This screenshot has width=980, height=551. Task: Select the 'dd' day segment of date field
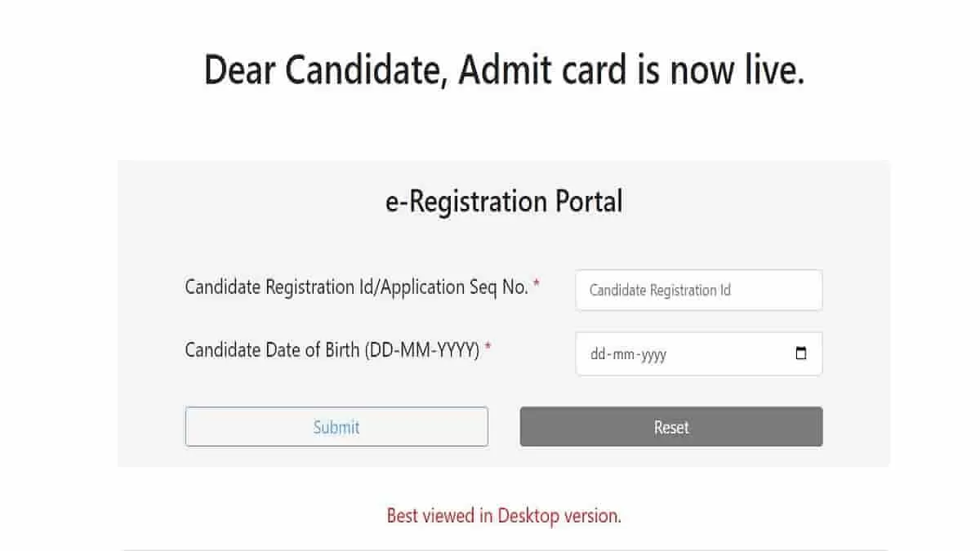tap(598, 355)
